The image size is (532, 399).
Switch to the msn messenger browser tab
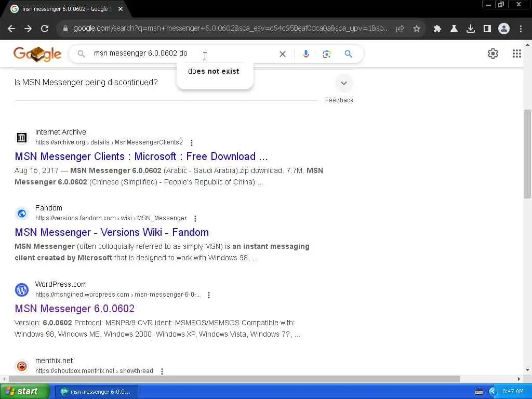64,9
